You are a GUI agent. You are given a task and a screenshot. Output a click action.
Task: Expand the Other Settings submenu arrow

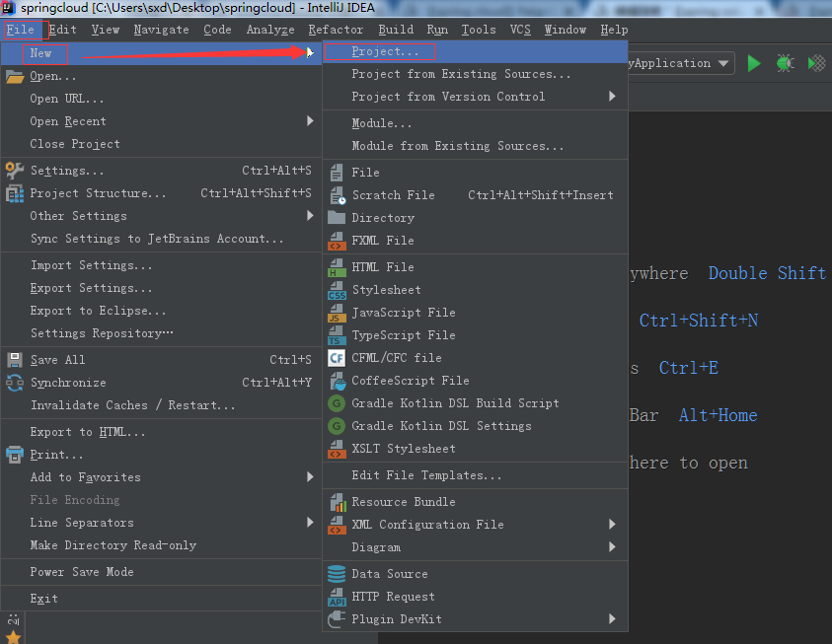point(310,215)
